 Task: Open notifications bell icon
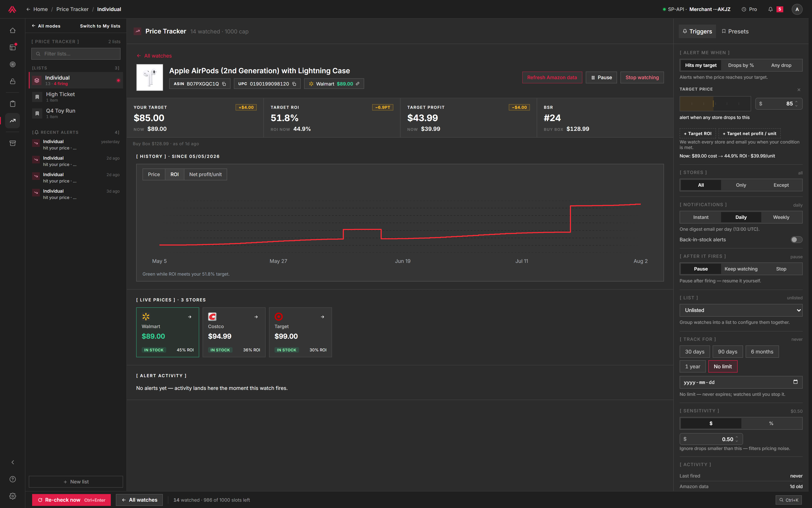tap(770, 9)
